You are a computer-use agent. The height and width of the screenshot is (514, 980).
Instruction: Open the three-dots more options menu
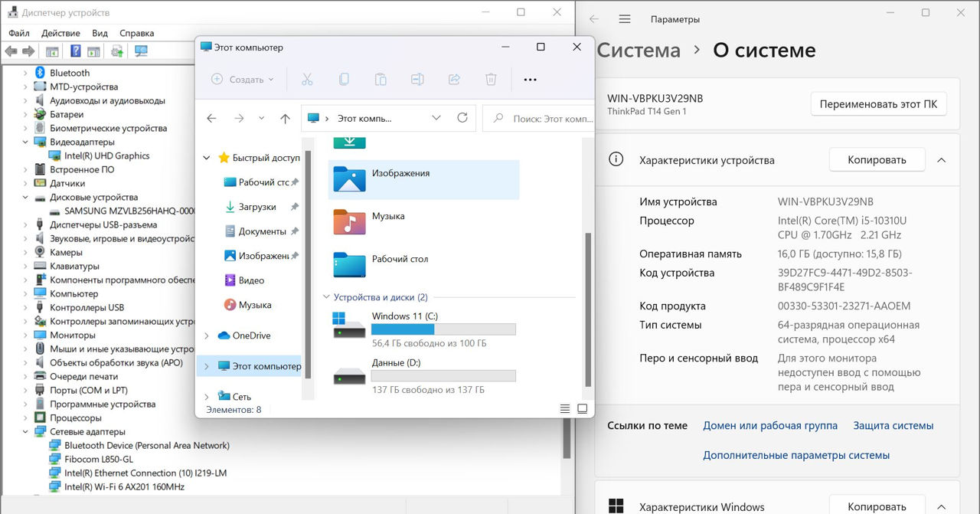[x=530, y=79]
